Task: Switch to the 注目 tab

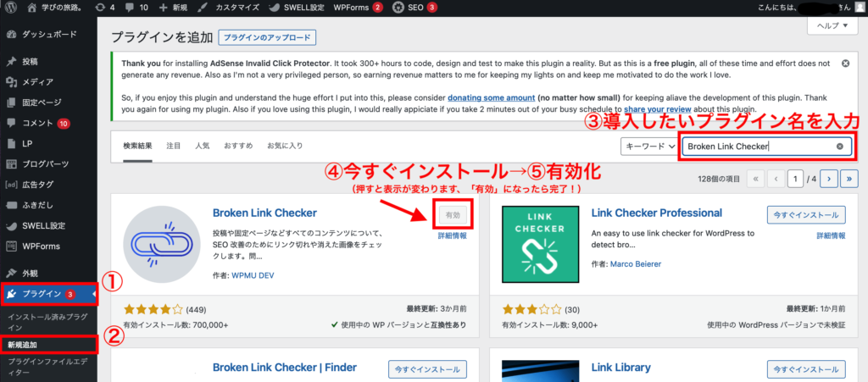Action: point(174,146)
